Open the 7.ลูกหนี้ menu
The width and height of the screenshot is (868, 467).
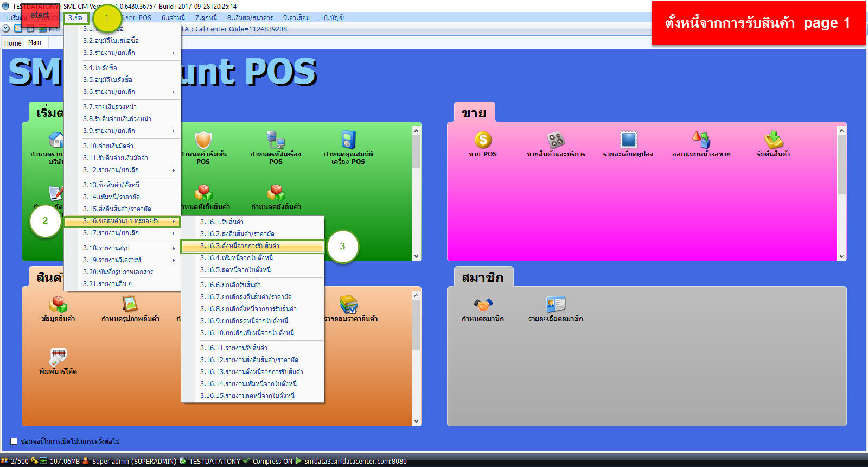coord(206,18)
